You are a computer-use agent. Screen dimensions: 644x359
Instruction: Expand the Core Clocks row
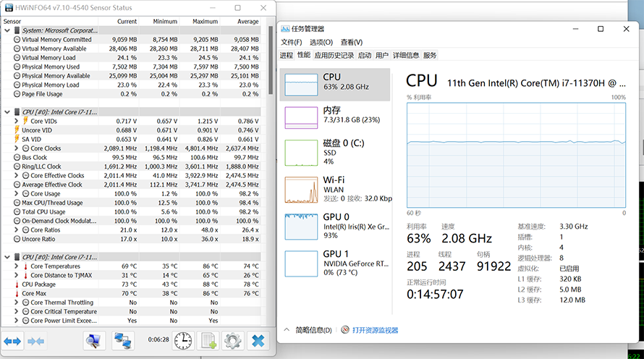17,148
